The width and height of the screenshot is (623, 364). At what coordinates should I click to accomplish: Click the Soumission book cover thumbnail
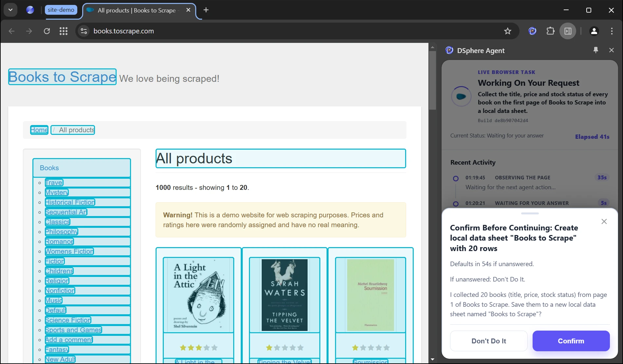(371, 295)
